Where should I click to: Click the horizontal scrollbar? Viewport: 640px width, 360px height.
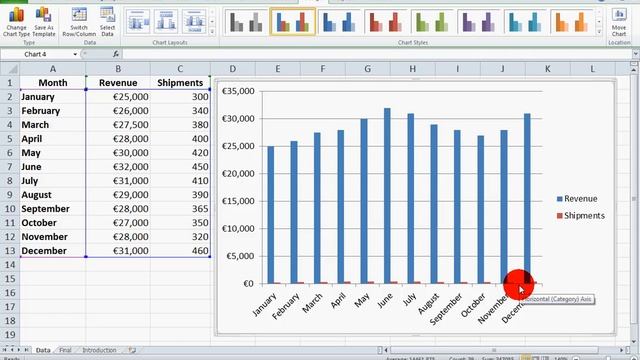click(494, 350)
